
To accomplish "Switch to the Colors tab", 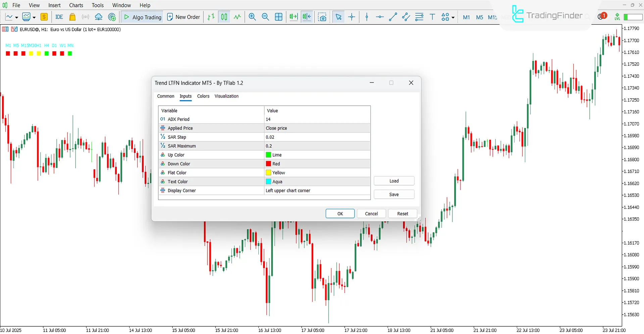I will point(203,96).
